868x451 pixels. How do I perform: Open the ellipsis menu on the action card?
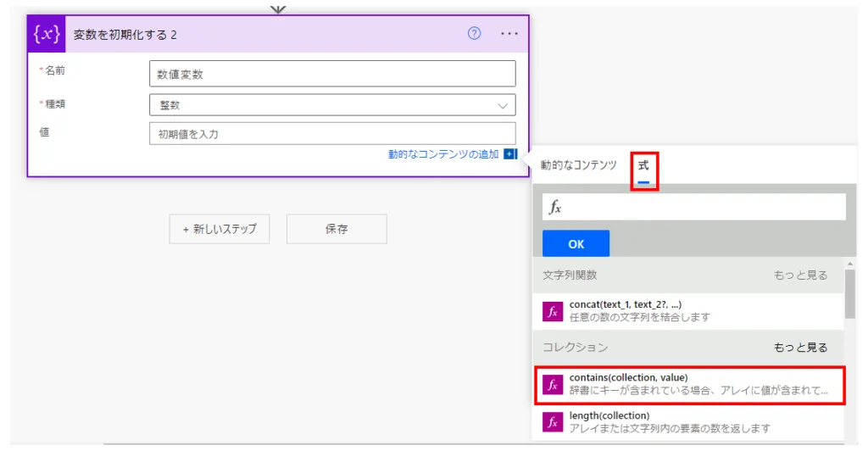[509, 34]
